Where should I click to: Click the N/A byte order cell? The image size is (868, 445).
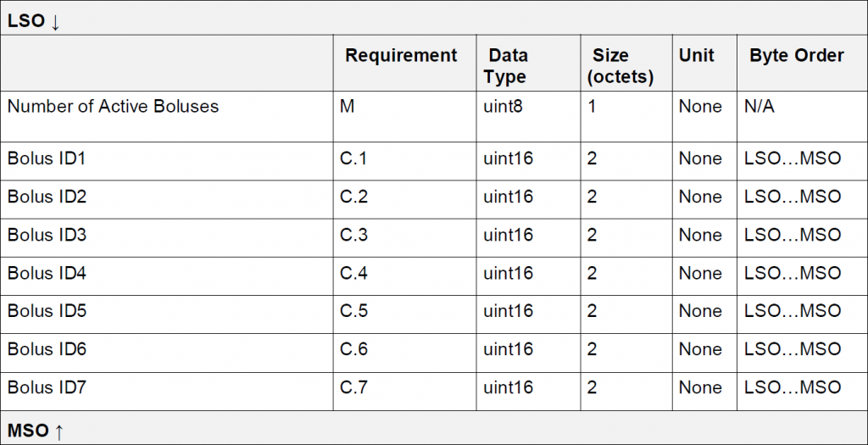click(x=759, y=107)
